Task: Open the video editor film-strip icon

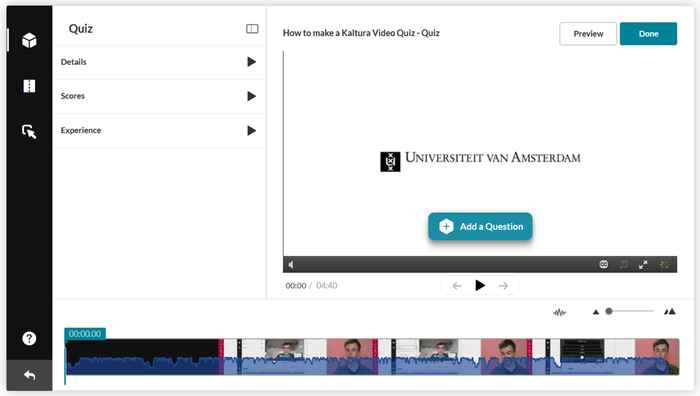Action: [x=29, y=86]
